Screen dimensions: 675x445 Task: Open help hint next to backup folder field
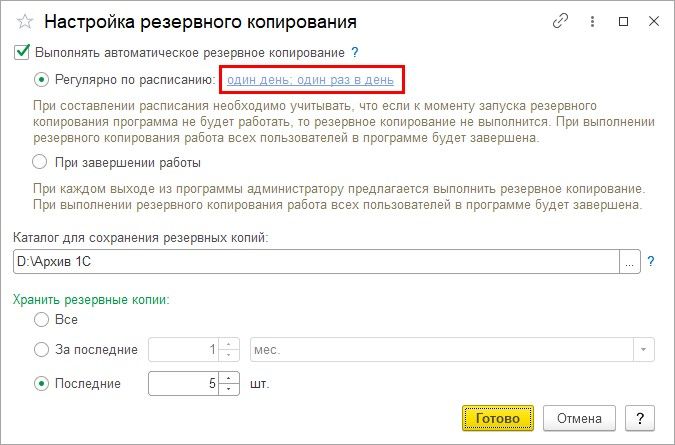(651, 261)
